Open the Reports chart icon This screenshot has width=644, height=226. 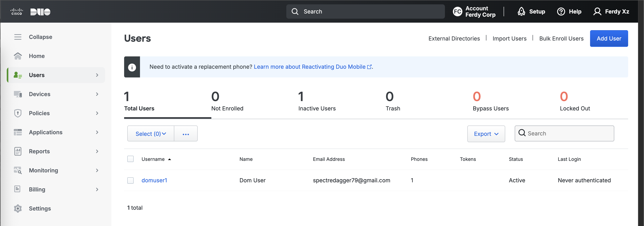pyautogui.click(x=17, y=151)
